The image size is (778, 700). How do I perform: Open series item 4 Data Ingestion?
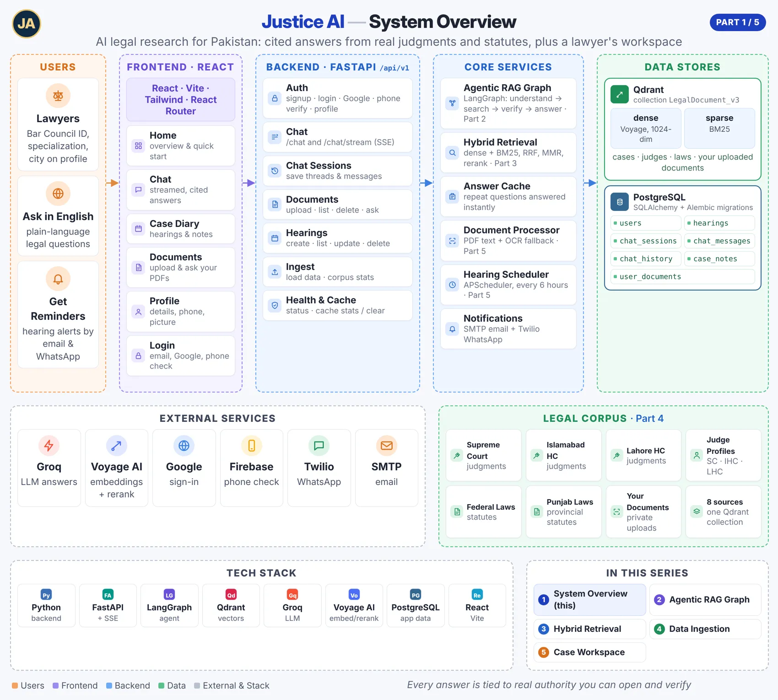coord(705,629)
